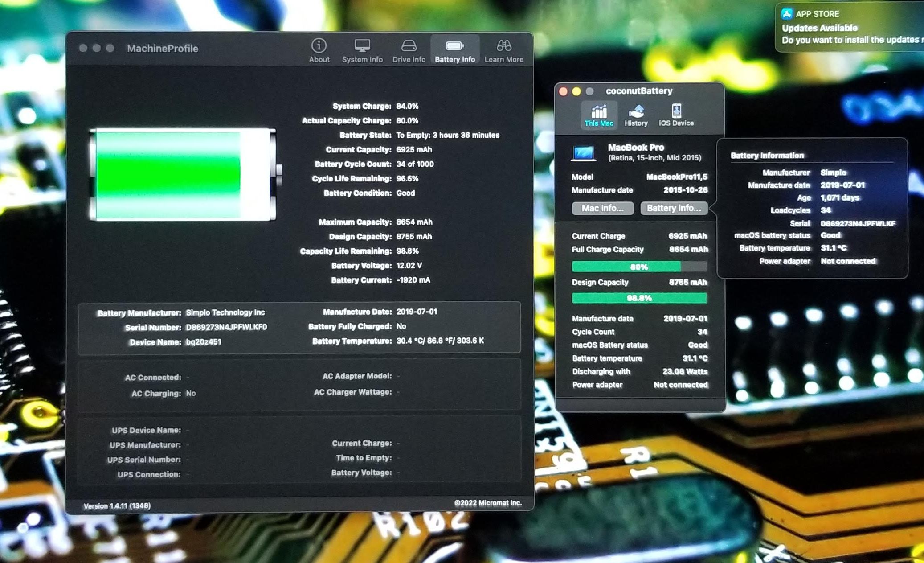The width and height of the screenshot is (924, 563).
Task: Click the battery age "1,071 days"
Action: [x=840, y=197]
